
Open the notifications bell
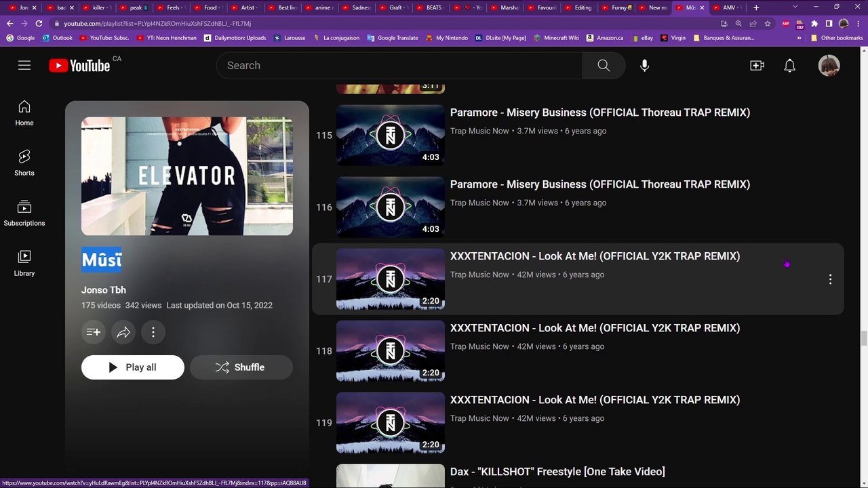(x=789, y=65)
